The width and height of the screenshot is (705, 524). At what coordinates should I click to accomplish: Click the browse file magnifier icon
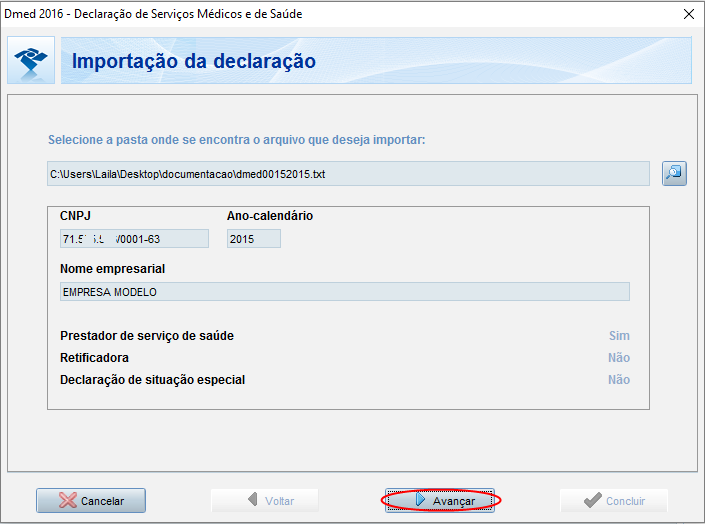click(x=674, y=173)
